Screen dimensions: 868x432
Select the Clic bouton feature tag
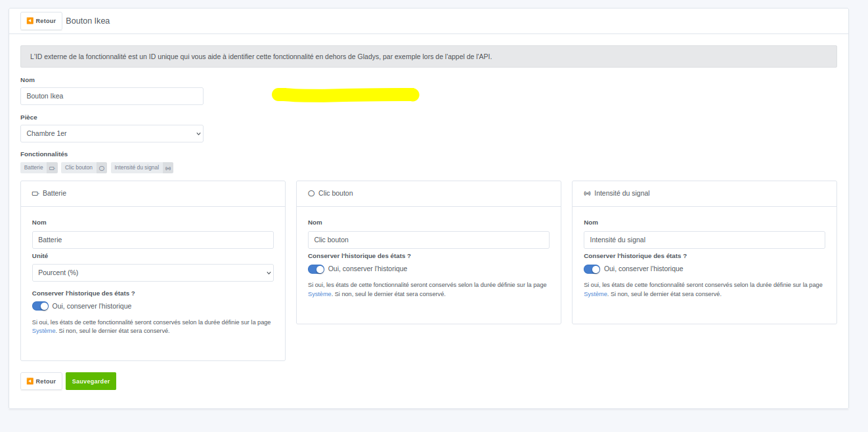pyautogui.click(x=84, y=167)
